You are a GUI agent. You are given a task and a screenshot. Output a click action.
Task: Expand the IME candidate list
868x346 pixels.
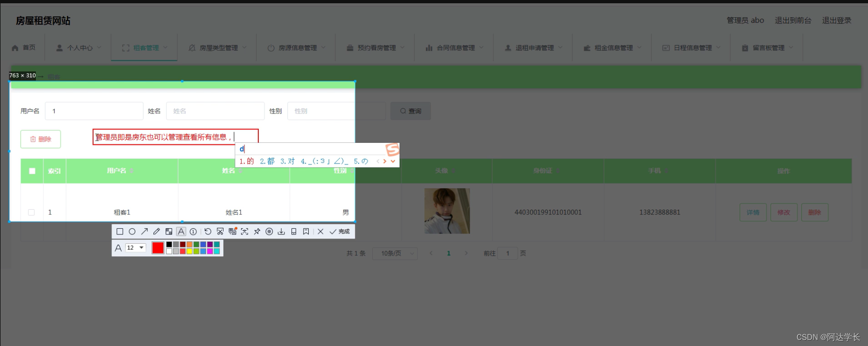point(393,162)
